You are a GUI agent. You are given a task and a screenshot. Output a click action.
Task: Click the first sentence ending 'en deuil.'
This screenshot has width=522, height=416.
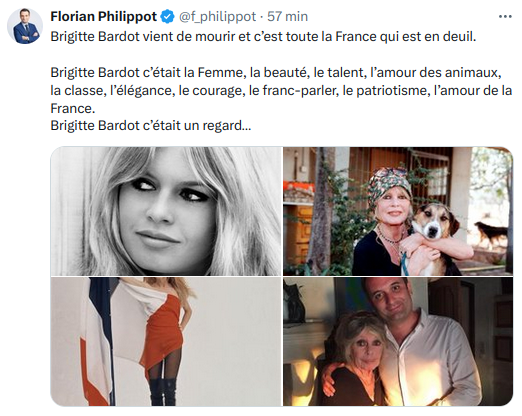263,37
